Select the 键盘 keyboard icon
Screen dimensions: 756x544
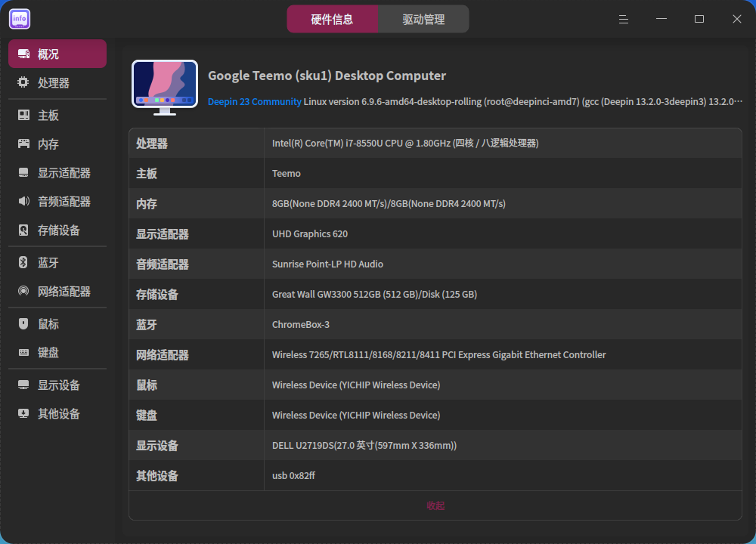coord(23,352)
